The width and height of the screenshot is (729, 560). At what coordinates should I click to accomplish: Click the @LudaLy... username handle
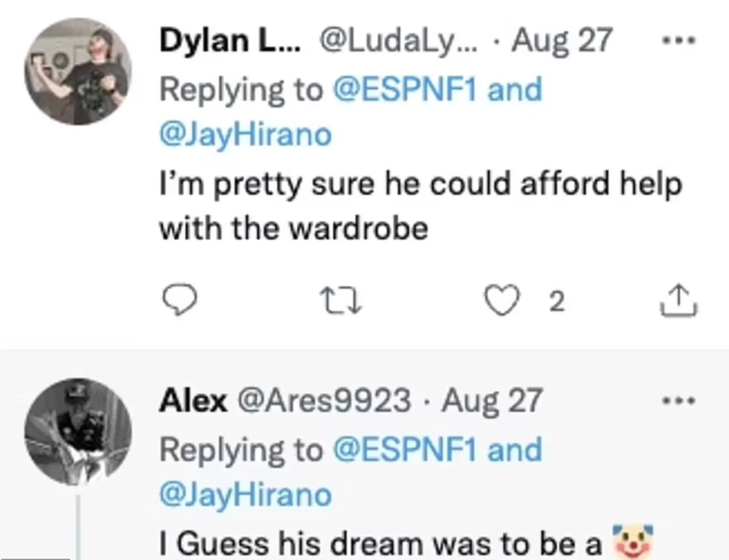[398, 41]
